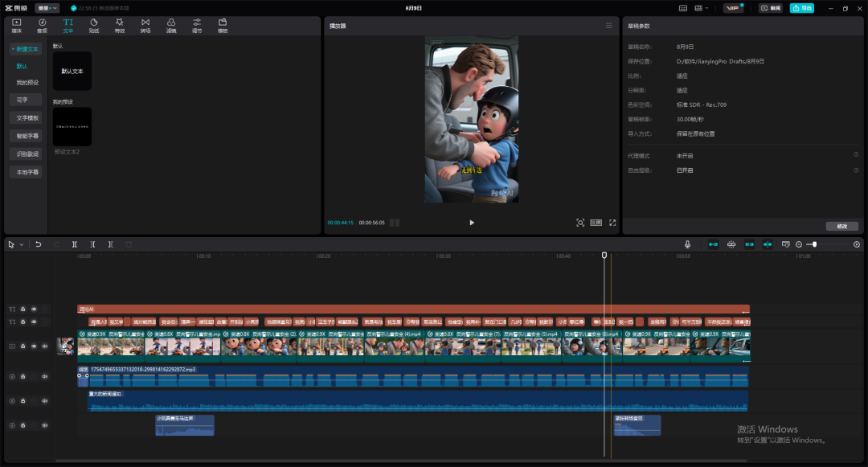Enter fullscreen preview
868x467 pixels.
[x=612, y=223]
